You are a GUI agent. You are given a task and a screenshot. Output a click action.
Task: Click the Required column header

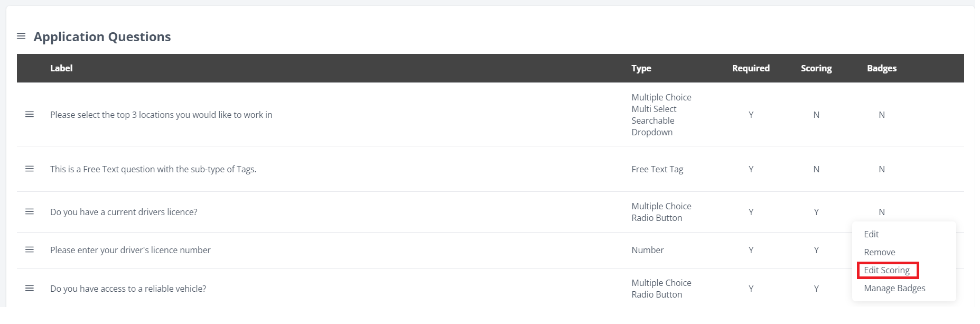750,68
